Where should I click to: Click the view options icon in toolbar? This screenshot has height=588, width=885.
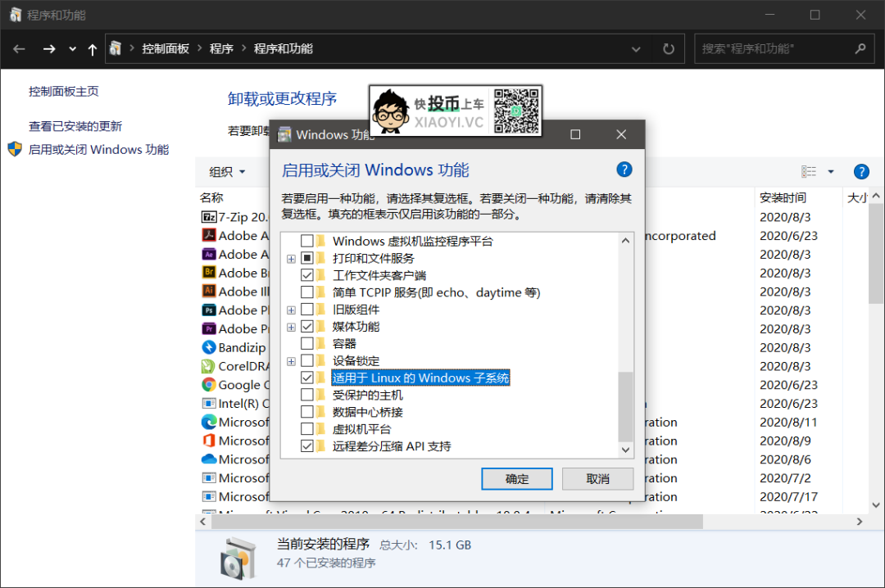pyautogui.click(x=809, y=171)
